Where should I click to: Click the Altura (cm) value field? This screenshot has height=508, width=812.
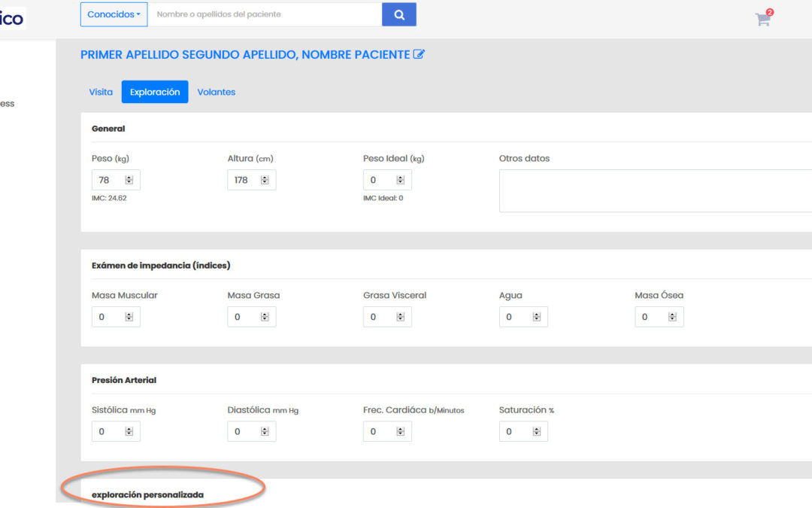[x=252, y=180]
